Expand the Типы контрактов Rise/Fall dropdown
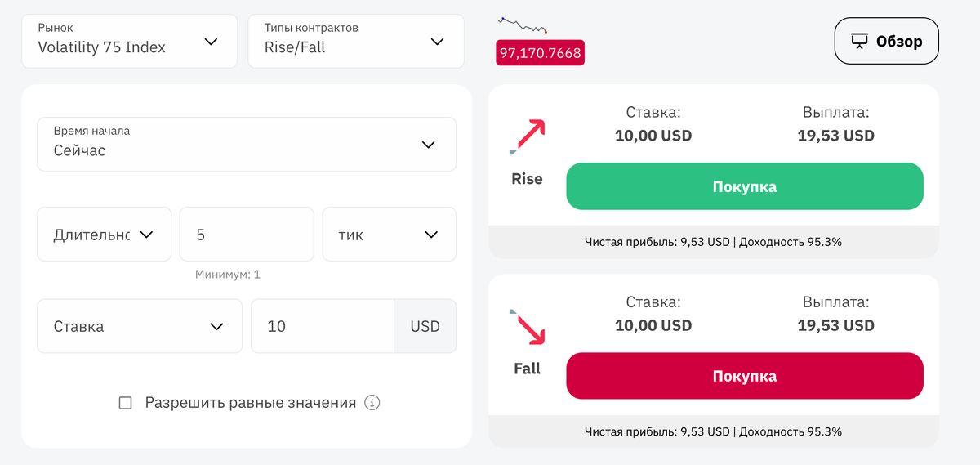 click(355, 41)
